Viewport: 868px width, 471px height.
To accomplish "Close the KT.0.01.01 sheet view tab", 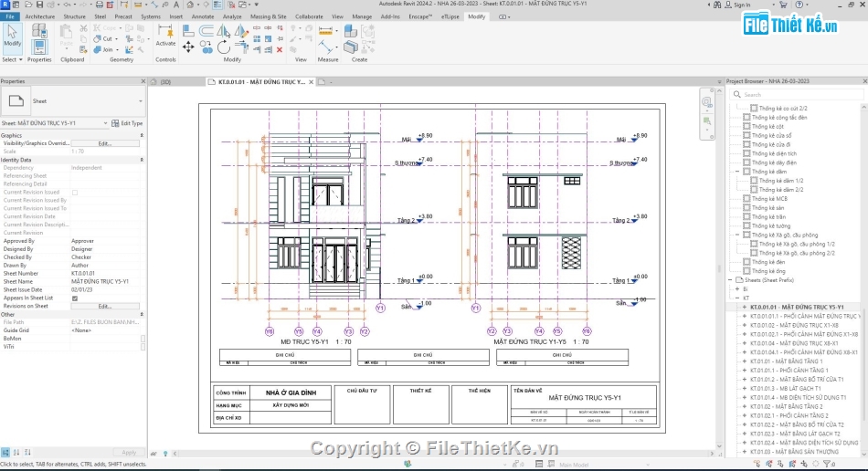I will tap(311, 82).
